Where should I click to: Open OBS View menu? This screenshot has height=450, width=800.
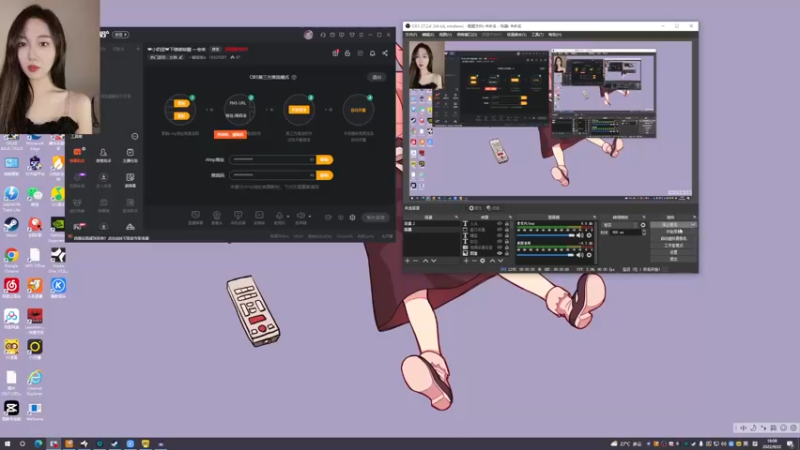(445, 35)
